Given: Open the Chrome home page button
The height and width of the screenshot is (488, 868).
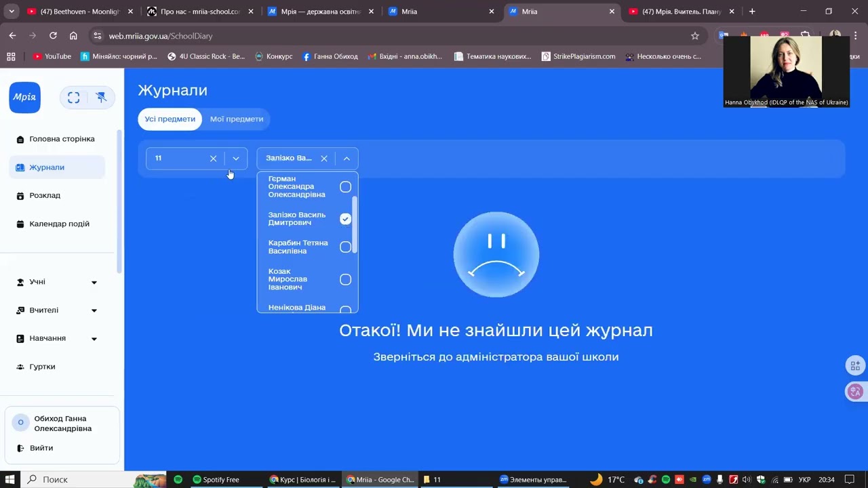Looking at the screenshot, I should click(x=73, y=36).
